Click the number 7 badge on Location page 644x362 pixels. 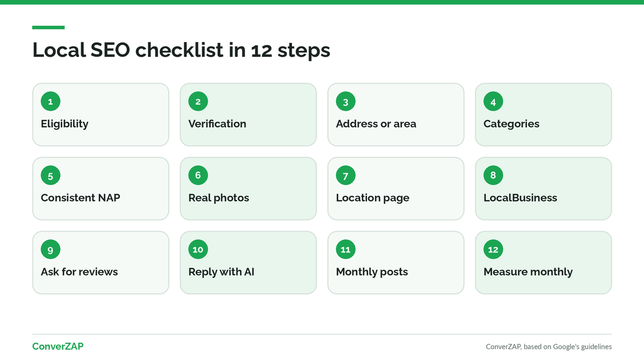[346, 175]
